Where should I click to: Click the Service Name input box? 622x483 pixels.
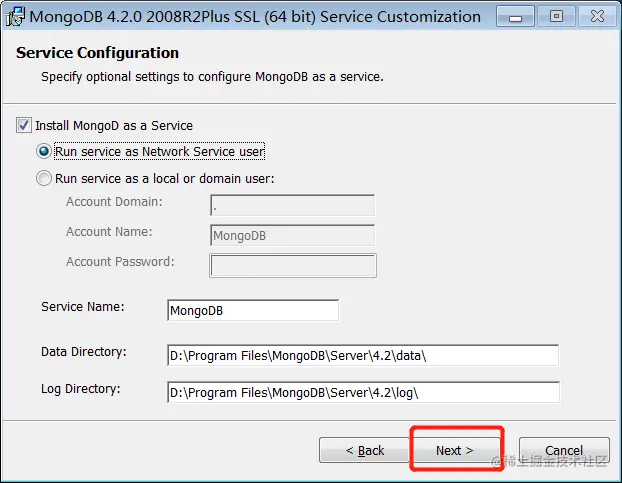252,310
